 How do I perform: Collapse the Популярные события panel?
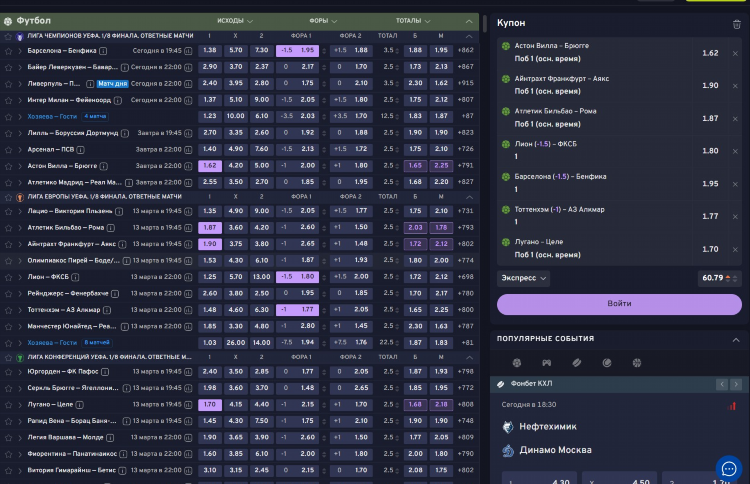coord(736,340)
